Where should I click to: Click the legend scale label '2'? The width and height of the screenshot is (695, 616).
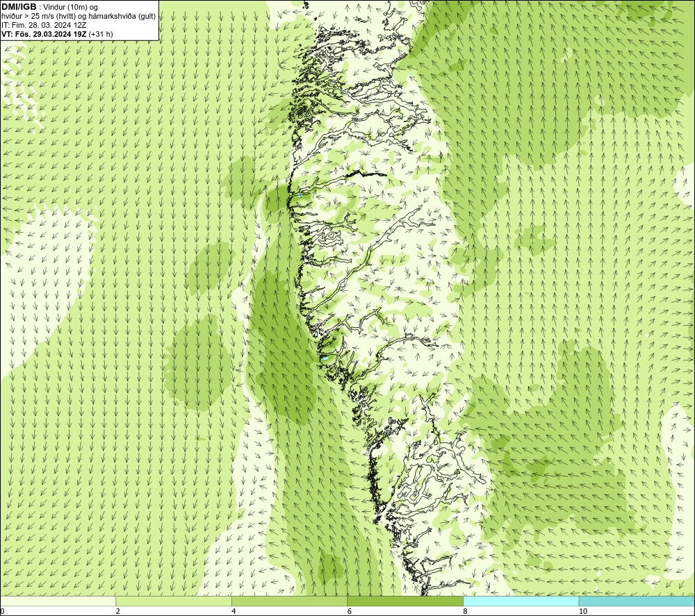click(118, 611)
